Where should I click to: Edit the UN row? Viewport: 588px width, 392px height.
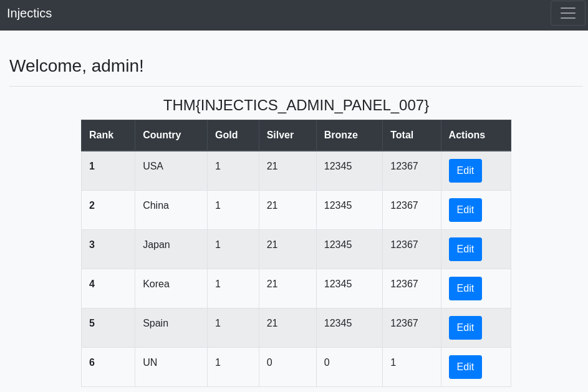[465, 367]
